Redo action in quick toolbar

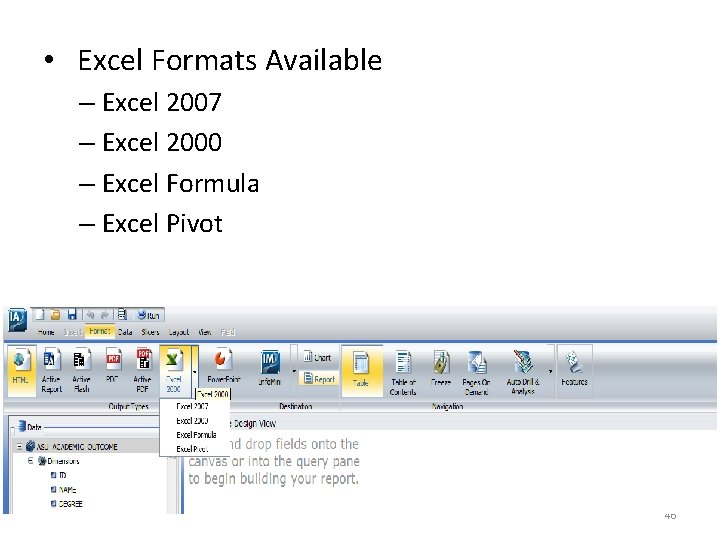tap(105, 315)
